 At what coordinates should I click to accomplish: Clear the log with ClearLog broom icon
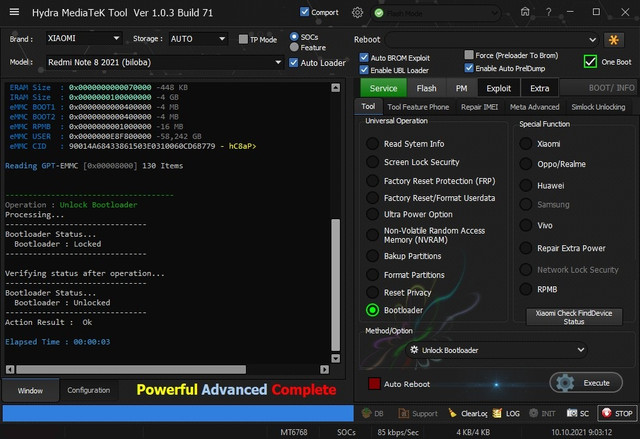point(454,413)
